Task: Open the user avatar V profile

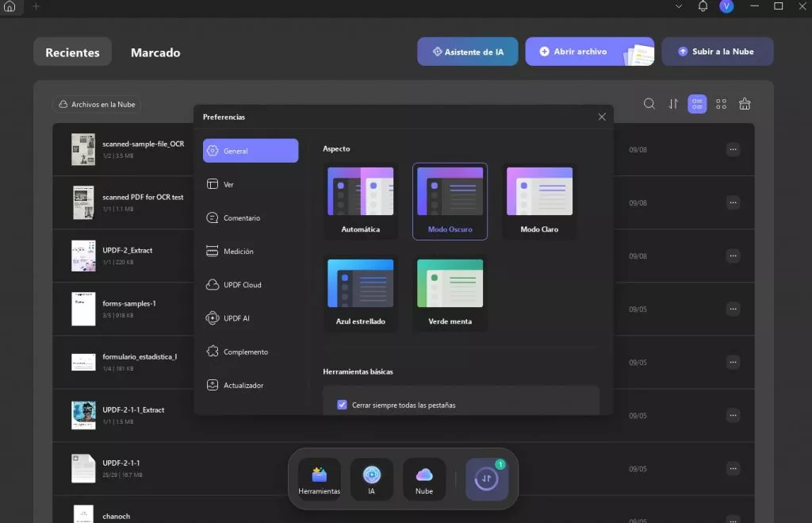Action: 726,6
